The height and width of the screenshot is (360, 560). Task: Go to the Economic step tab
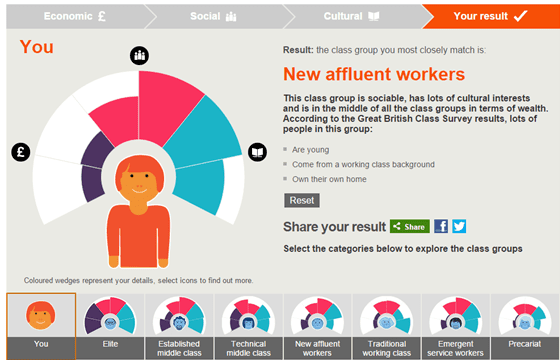coord(76,16)
